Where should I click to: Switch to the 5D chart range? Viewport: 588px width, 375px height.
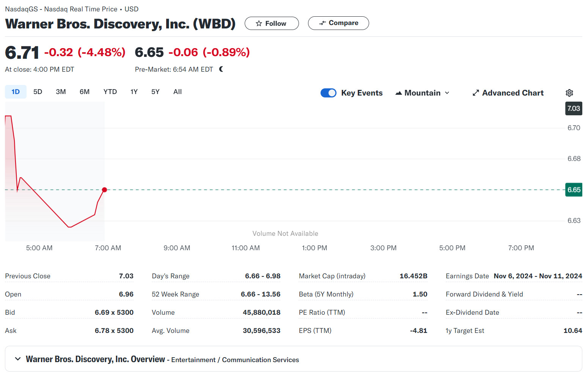(38, 92)
